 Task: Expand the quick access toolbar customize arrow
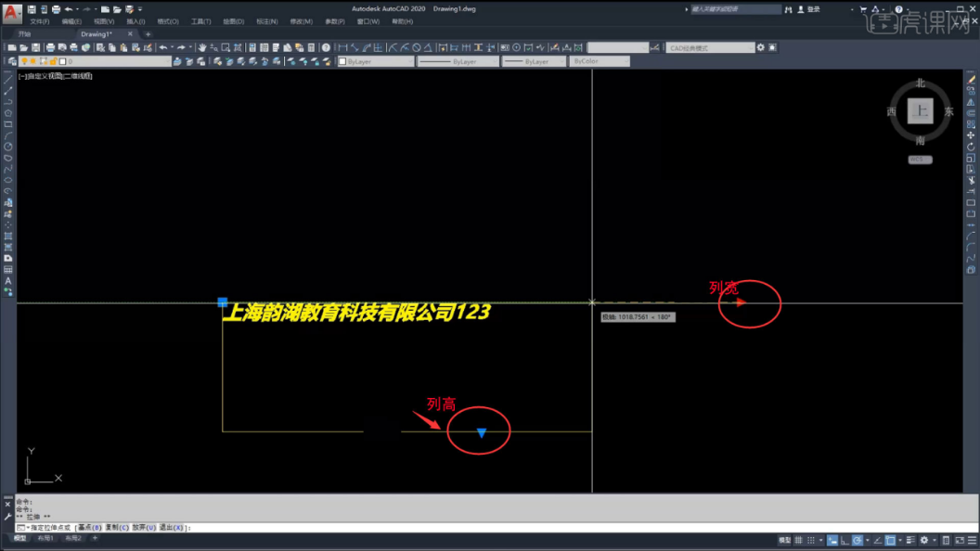[x=140, y=9]
